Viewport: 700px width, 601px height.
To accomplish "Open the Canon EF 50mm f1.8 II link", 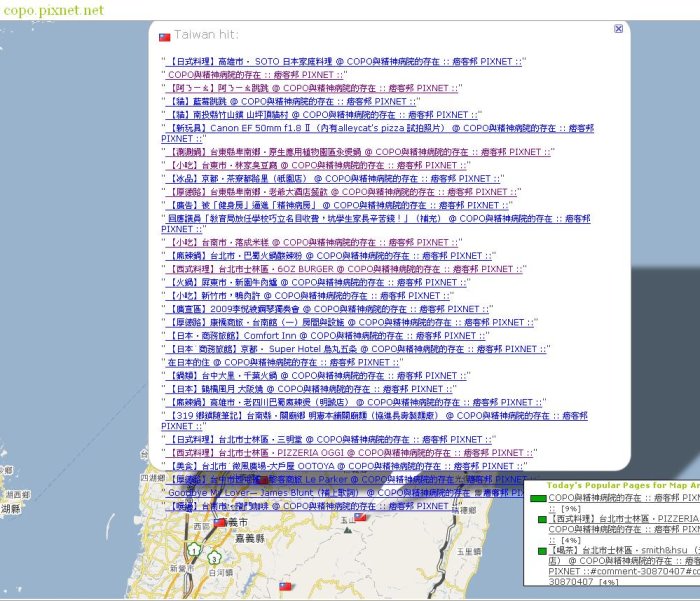I will pos(377,133).
